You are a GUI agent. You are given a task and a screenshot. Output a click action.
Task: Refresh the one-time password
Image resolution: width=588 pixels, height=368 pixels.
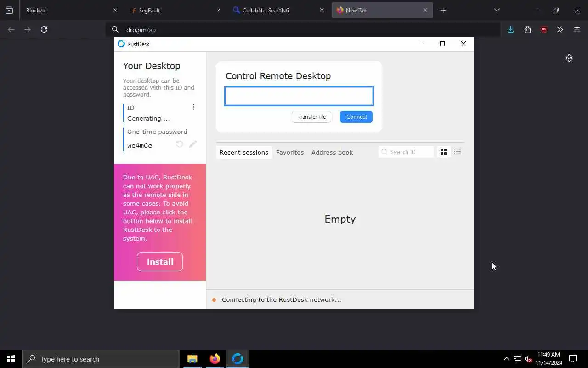tap(180, 144)
